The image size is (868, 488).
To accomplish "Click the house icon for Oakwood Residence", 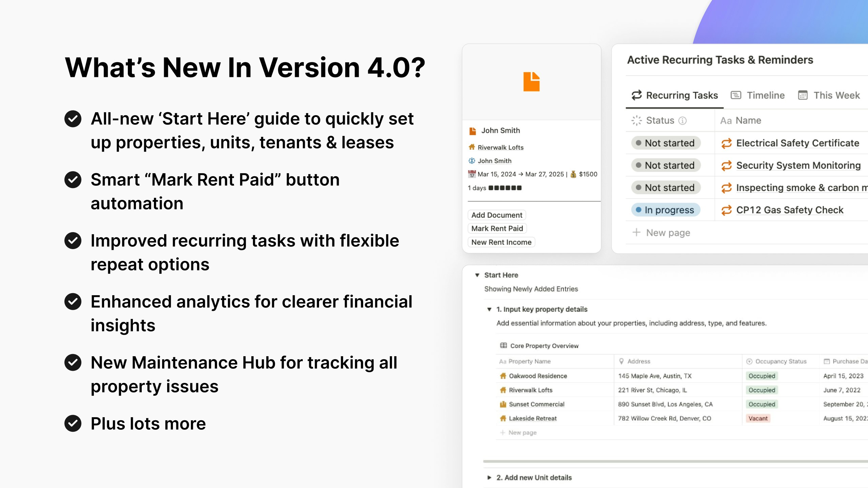I will click(503, 376).
